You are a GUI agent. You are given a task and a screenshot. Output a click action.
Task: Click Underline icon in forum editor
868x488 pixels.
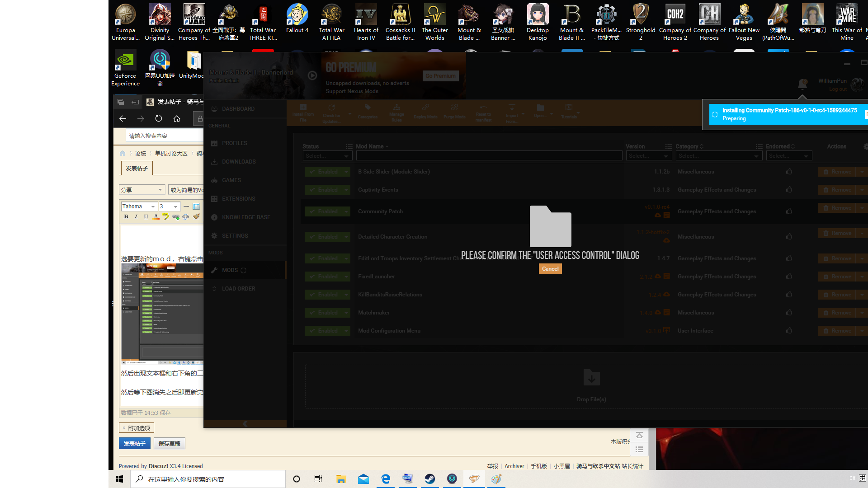pyautogui.click(x=146, y=217)
